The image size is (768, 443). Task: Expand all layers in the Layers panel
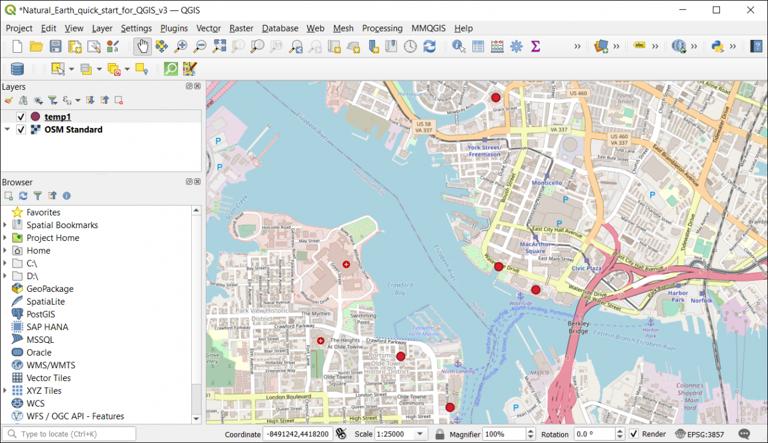(x=90, y=100)
